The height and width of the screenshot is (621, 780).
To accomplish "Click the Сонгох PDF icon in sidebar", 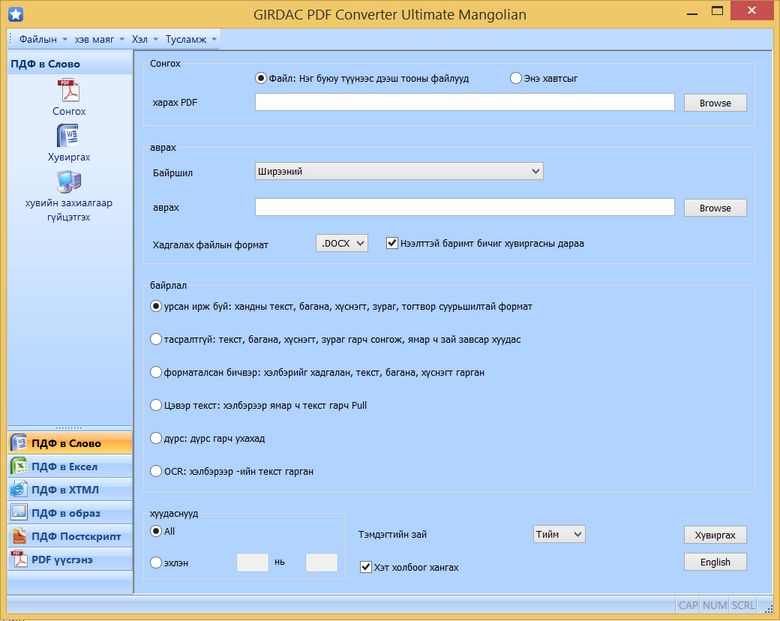I will coord(69,91).
